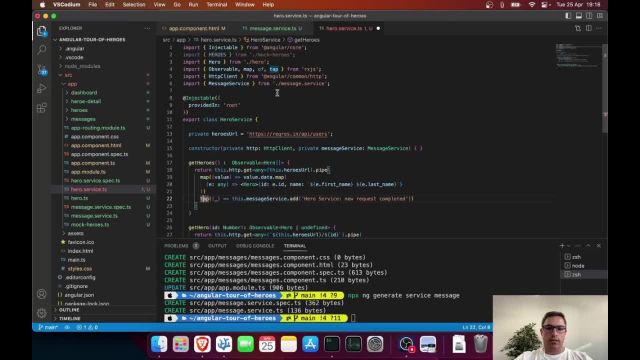This screenshot has height=360, width=640.
Task: Expand the .vscode folder
Action: pos(74,58)
